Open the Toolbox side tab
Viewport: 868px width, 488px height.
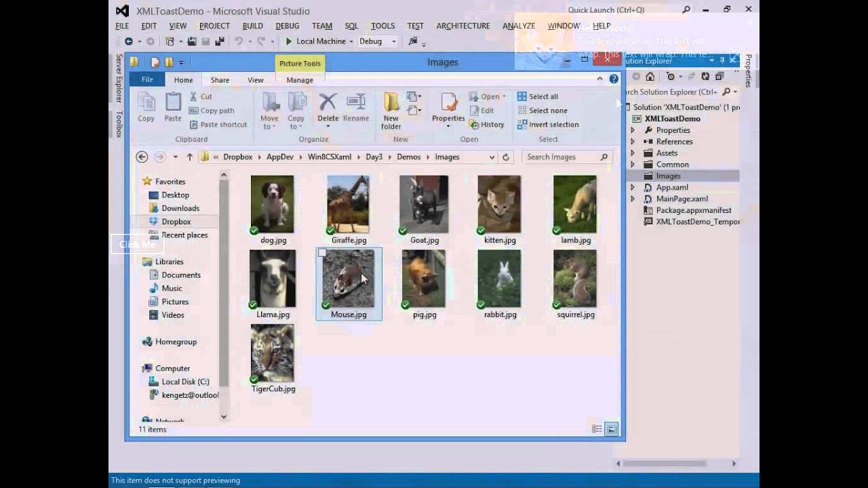pos(119,125)
